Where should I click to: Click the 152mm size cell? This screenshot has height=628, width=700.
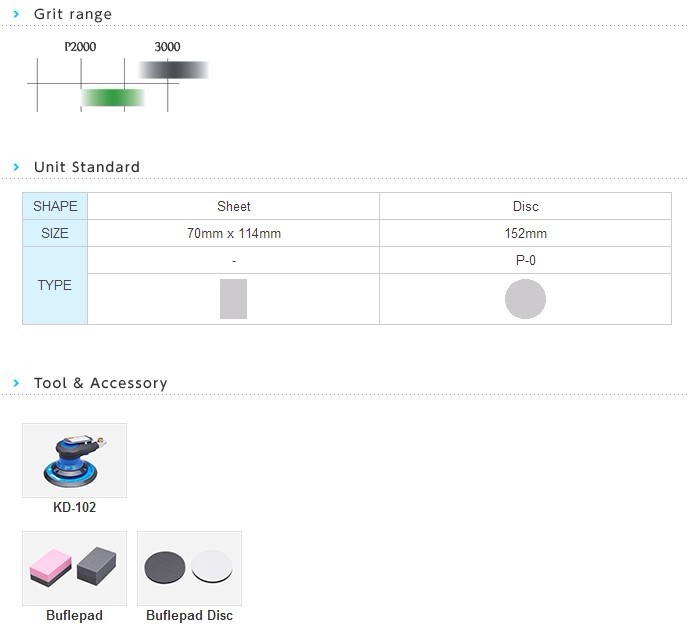pyautogui.click(x=525, y=233)
